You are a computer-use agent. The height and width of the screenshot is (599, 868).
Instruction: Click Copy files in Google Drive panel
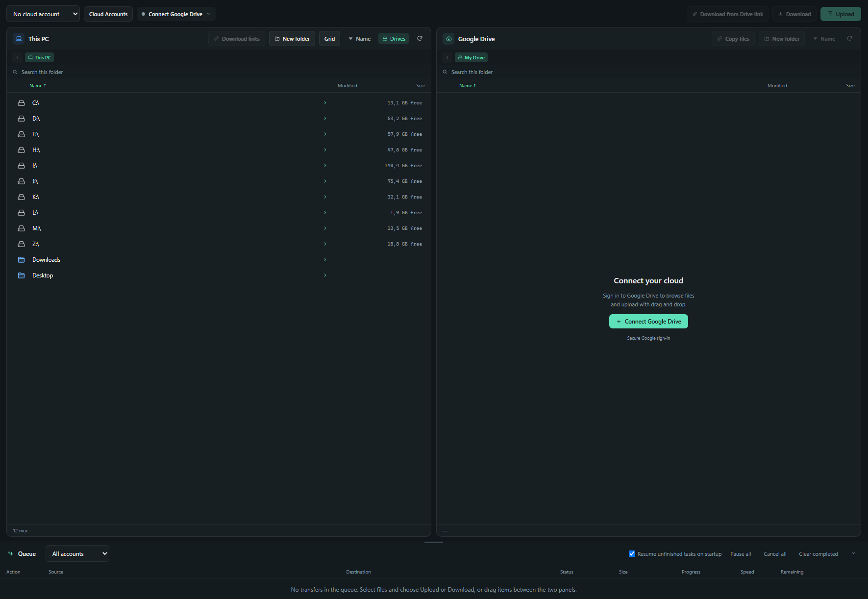[733, 39]
